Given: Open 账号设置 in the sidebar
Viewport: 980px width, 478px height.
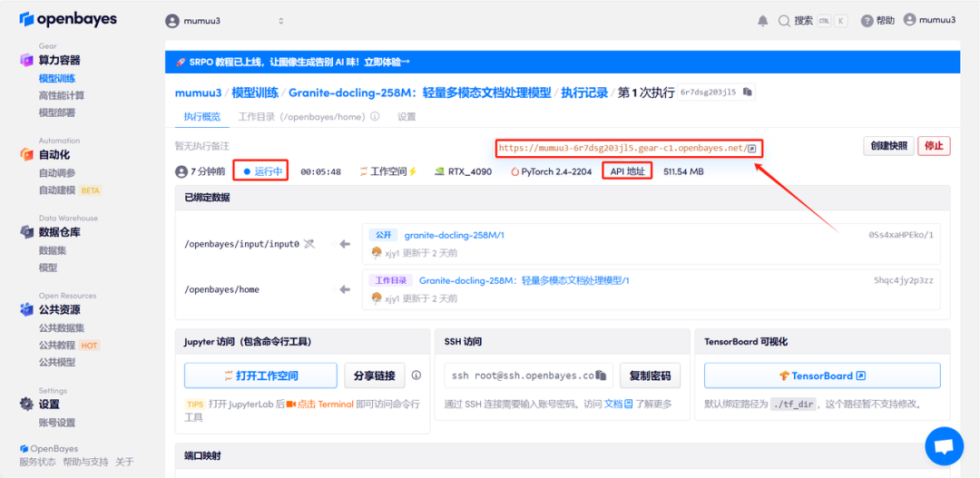Looking at the screenshot, I should point(57,423).
